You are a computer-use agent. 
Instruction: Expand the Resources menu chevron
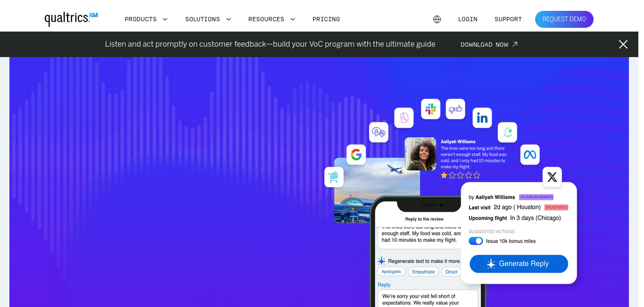[x=293, y=19]
